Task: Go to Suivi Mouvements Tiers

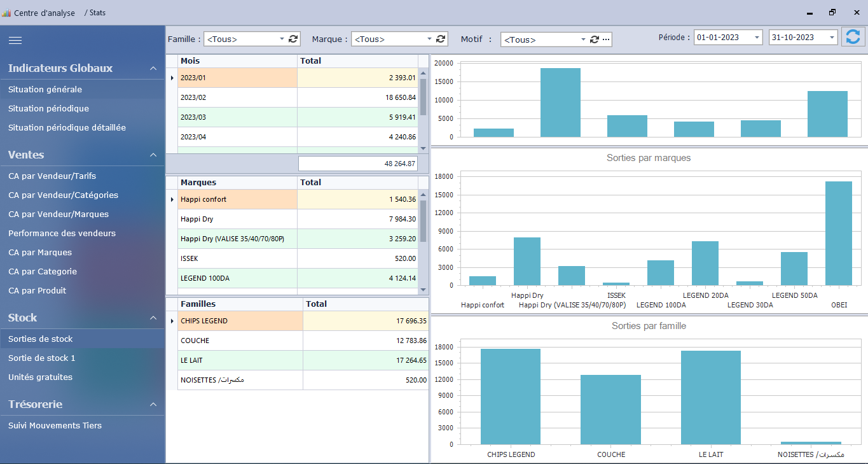Action: coord(55,426)
